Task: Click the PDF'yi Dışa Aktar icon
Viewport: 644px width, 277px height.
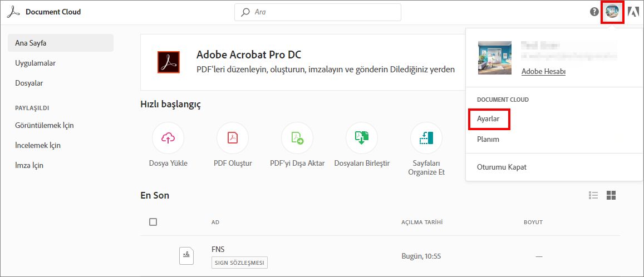Action: 297,138
